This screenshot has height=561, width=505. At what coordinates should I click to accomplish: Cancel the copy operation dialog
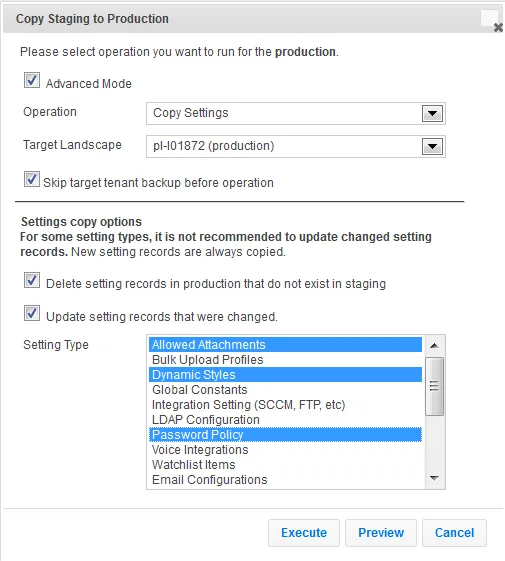click(454, 533)
